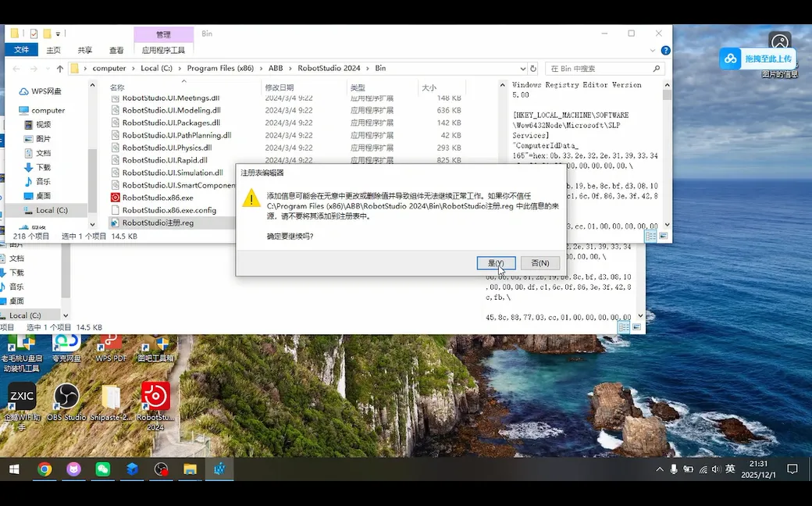The image size is (812, 506).
Task: Expand the address bar history dropdown
Action: tap(522, 69)
